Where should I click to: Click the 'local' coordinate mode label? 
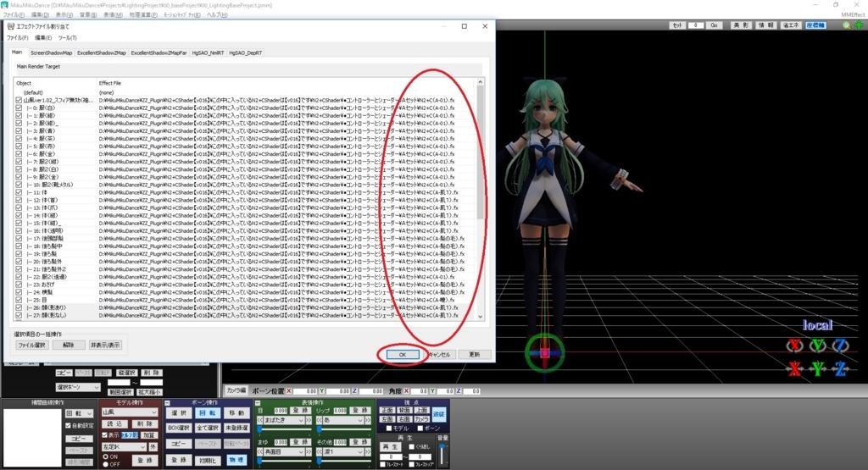point(818,325)
